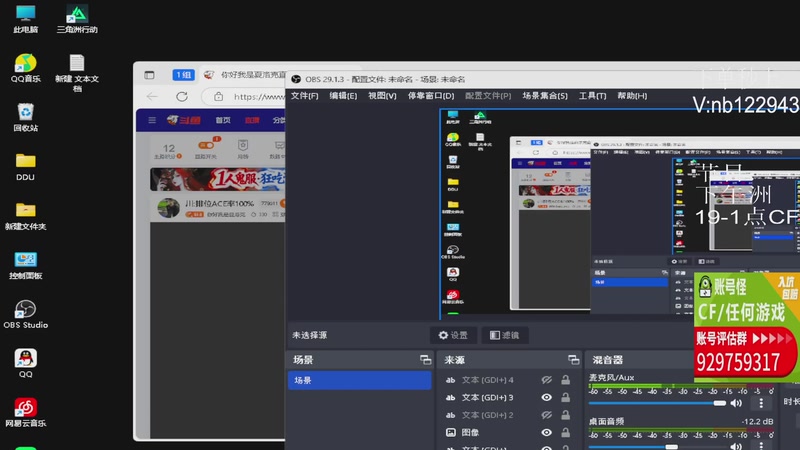This screenshot has height=450, width=800.
Task: Open the 三角洲行动 desktop shortcut
Action: tap(77, 19)
